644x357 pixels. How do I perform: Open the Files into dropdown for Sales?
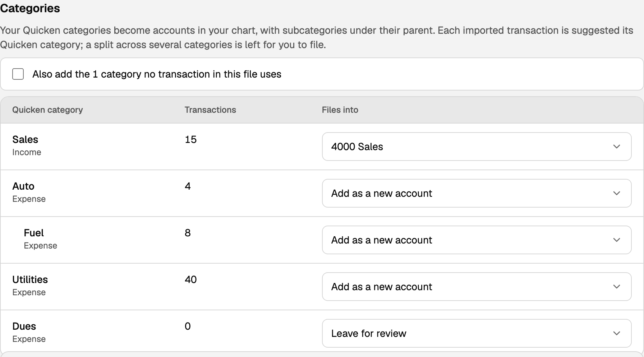coord(477,147)
